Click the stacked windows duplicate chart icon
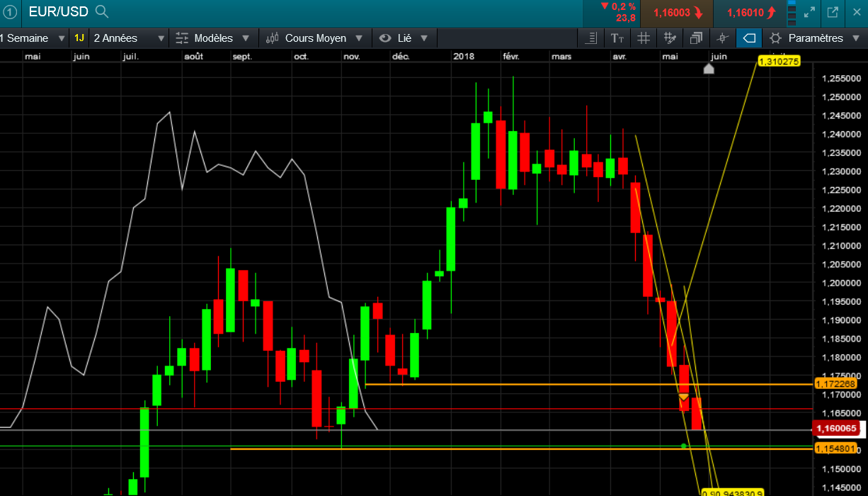Screen dimensions: 868x496 pyautogui.click(x=696, y=38)
